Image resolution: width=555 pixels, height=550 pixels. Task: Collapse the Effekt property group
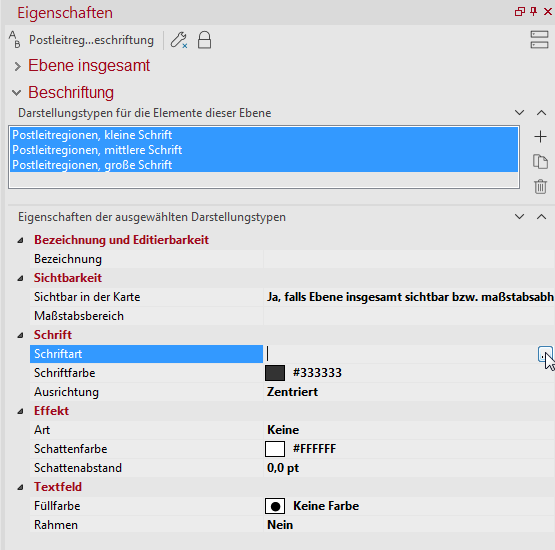pos(21,411)
